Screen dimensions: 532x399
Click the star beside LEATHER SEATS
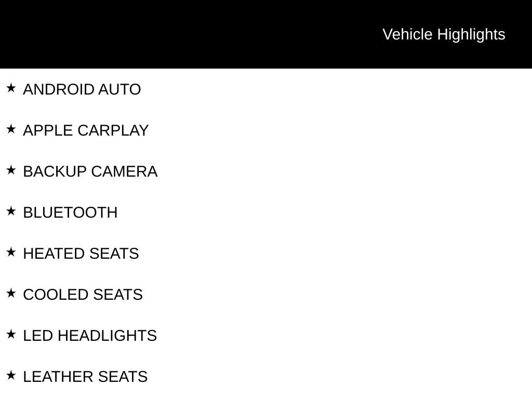tap(11, 375)
